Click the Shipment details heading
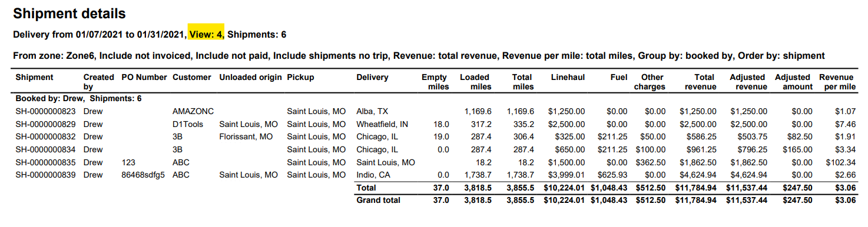 (x=69, y=13)
